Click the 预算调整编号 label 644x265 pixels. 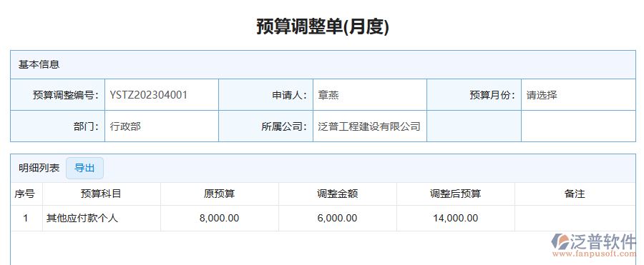66,95
